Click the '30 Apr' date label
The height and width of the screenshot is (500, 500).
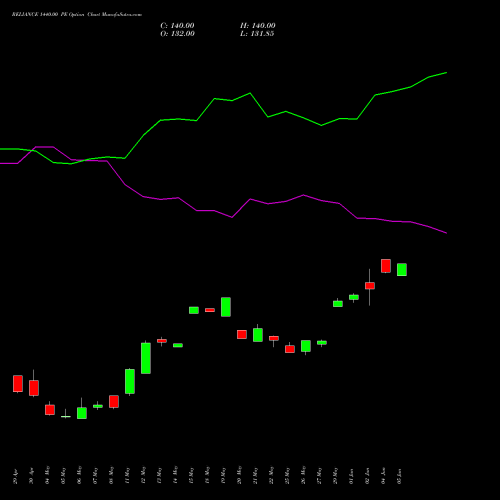[x=31, y=476]
